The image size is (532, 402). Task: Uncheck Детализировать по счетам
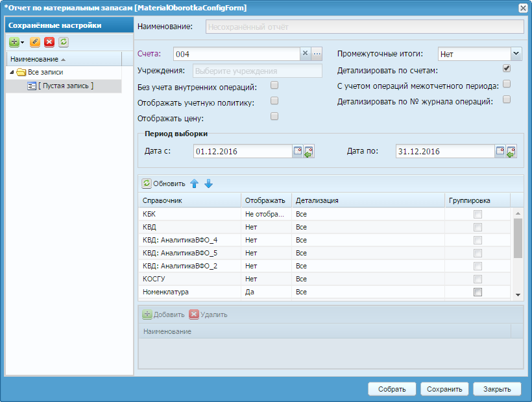click(x=507, y=68)
